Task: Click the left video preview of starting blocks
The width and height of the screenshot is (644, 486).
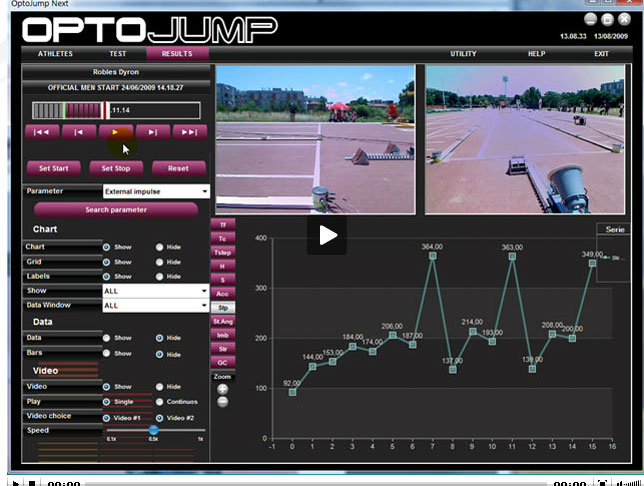Action: coord(315,140)
